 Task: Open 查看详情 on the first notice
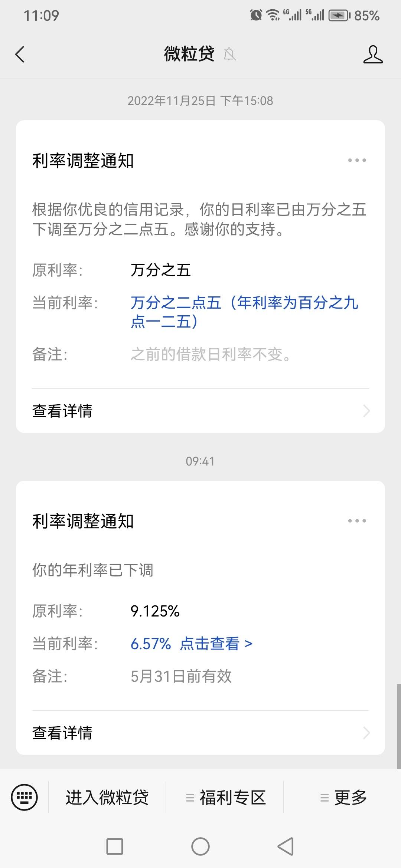200,411
